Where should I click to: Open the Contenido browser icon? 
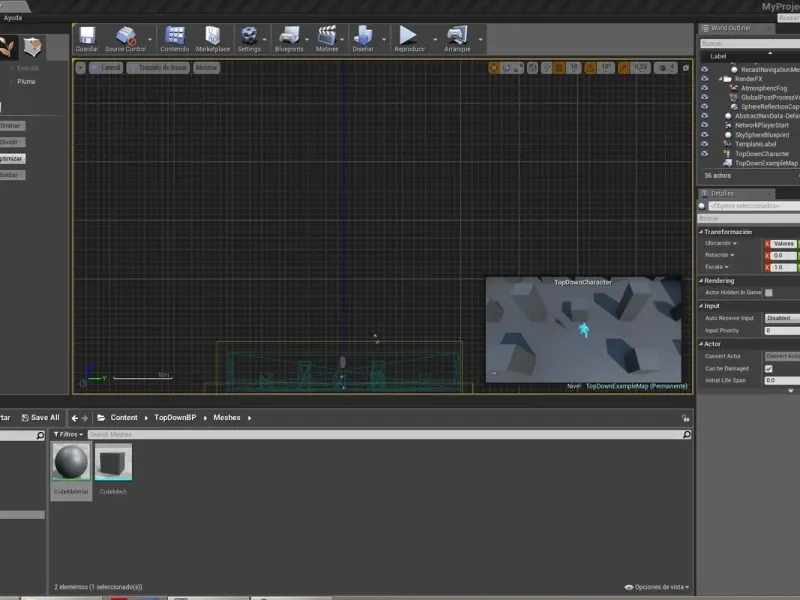[x=174, y=39]
